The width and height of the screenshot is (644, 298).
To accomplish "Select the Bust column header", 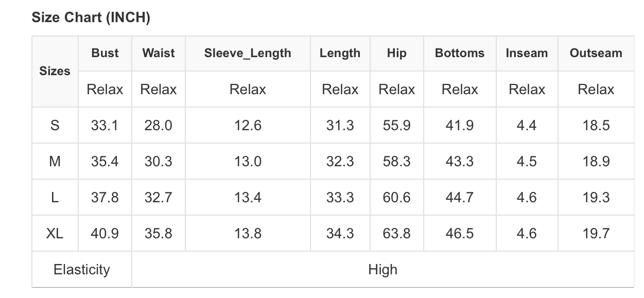I will click(105, 53).
